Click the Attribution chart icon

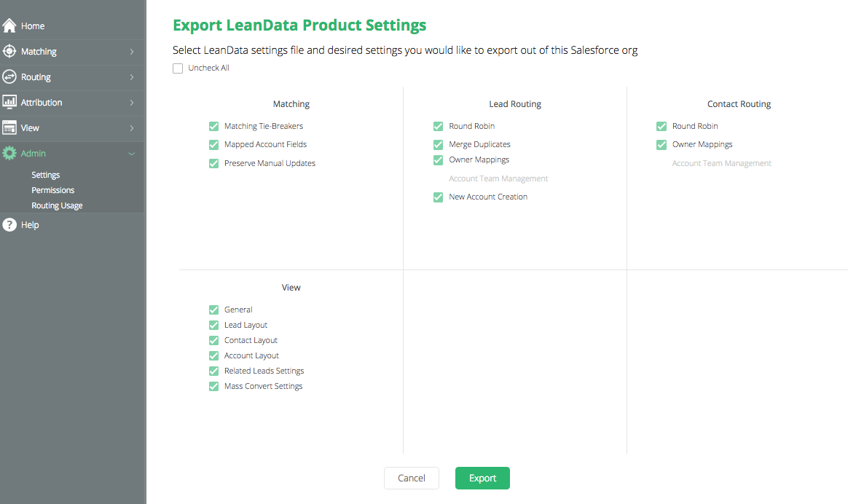tap(9, 102)
